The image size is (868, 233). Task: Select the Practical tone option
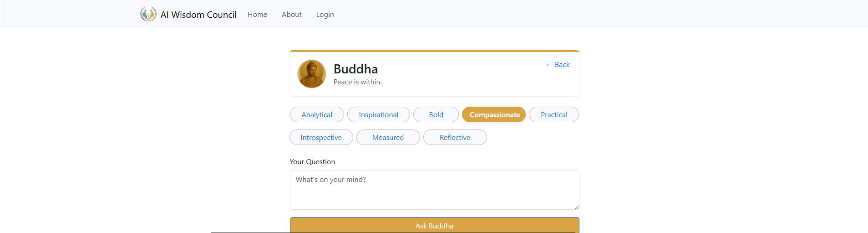(x=553, y=115)
